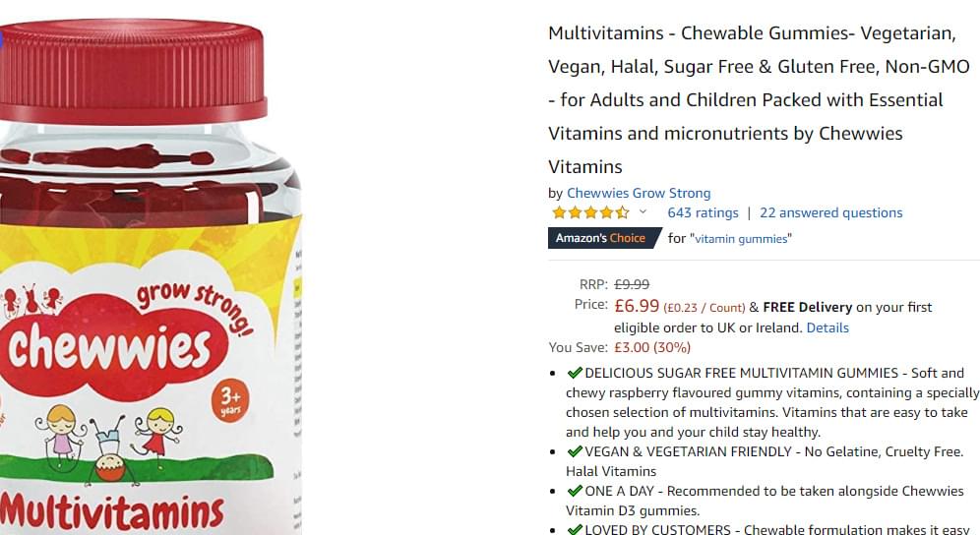Click the Amazon's Choice badge

click(604, 238)
